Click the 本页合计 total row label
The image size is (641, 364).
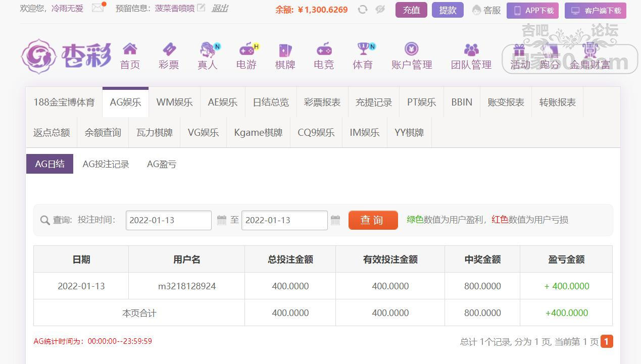(139, 313)
